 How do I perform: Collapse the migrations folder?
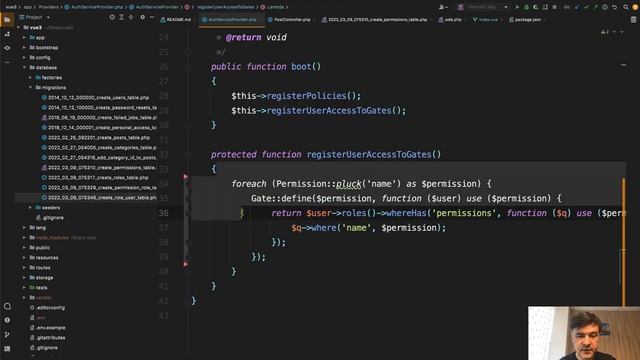[30, 87]
